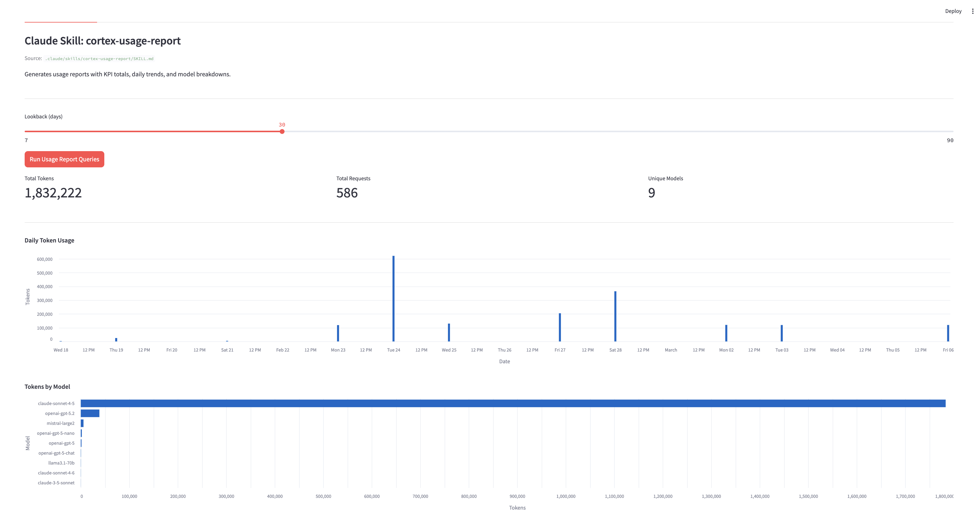980x512 pixels.
Task: Click the Fri 27 daily token bar
Action: click(x=560, y=327)
